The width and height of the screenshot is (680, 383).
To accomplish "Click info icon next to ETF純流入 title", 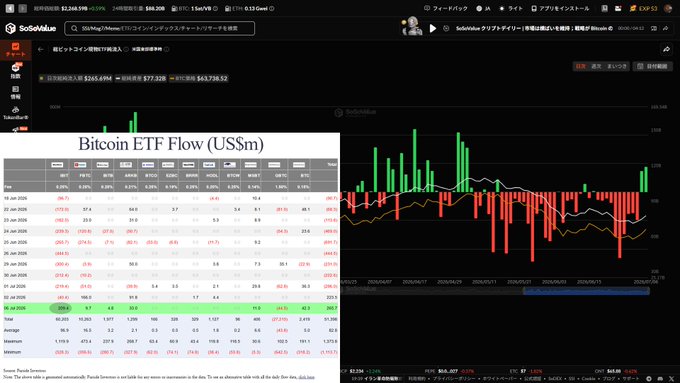I will 126,49.
